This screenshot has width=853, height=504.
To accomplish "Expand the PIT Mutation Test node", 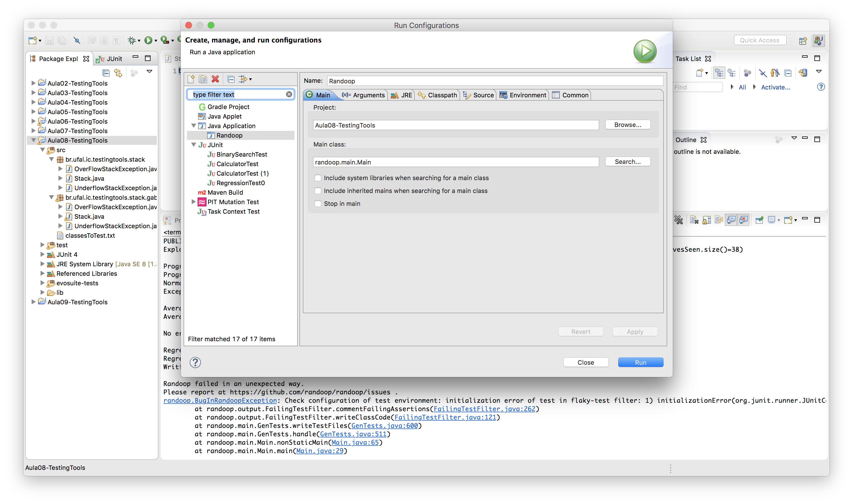I will (194, 202).
